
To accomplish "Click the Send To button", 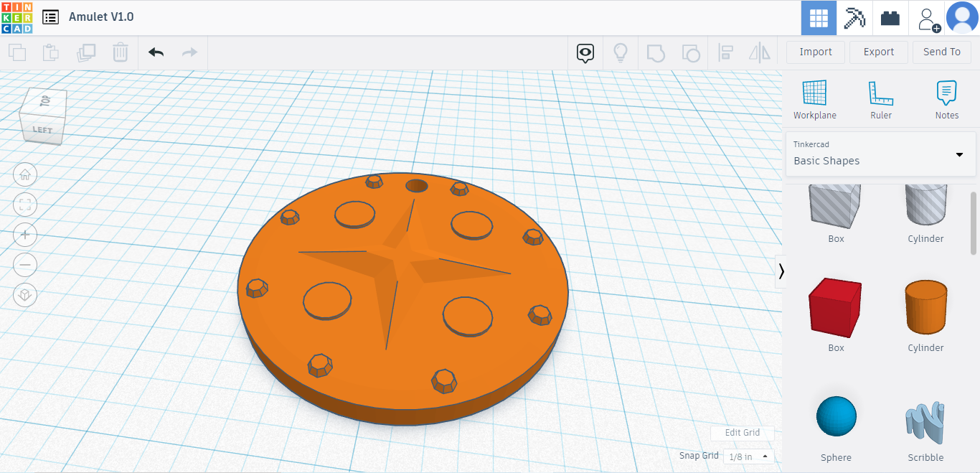I will (942, 52).
